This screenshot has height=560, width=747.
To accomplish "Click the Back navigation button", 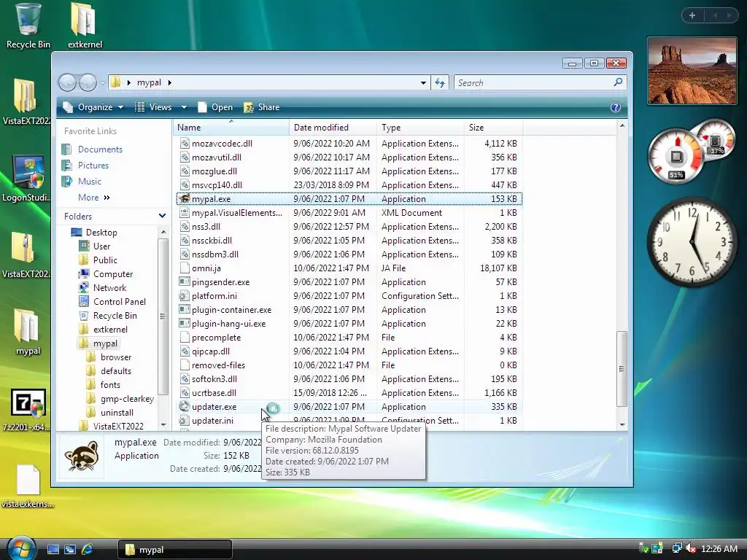I will coord(67,83).
